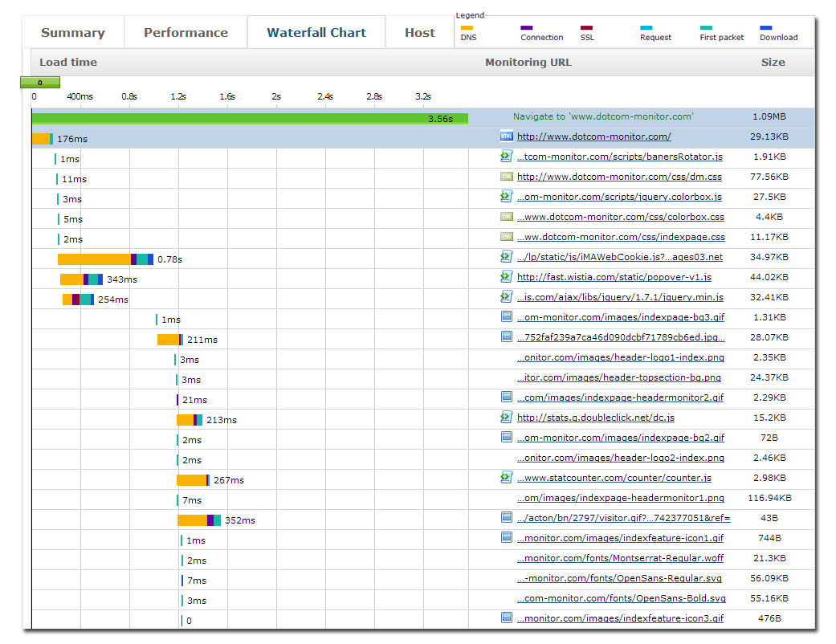Click CSS icon beside dm.css
836x644 pixels.
[x=507, y=177]
